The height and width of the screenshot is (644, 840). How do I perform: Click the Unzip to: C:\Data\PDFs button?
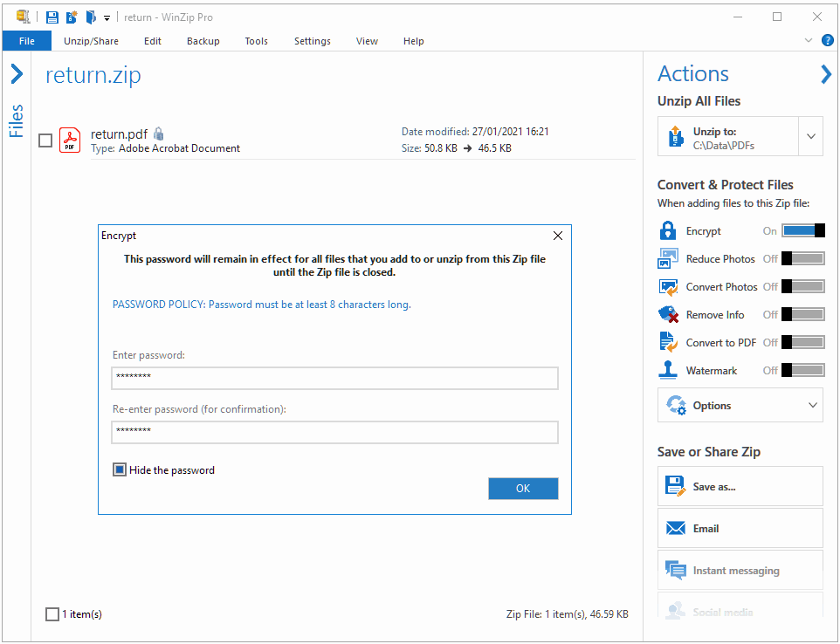click(x=728, y=136)
